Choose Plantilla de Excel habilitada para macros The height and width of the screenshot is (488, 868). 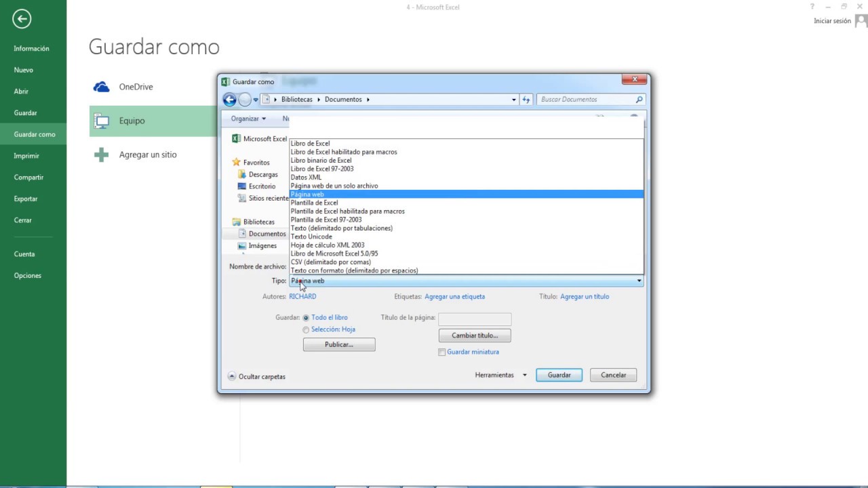467,211
